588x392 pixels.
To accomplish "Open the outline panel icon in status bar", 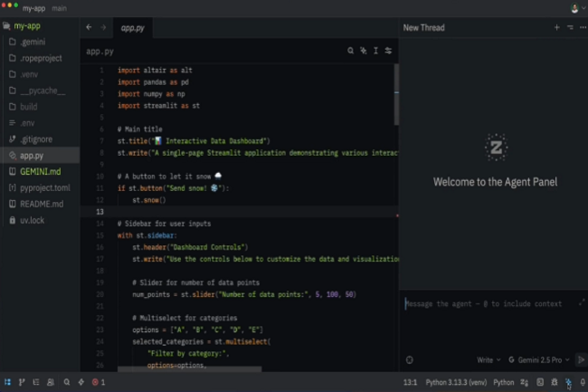I will (36, 382).
